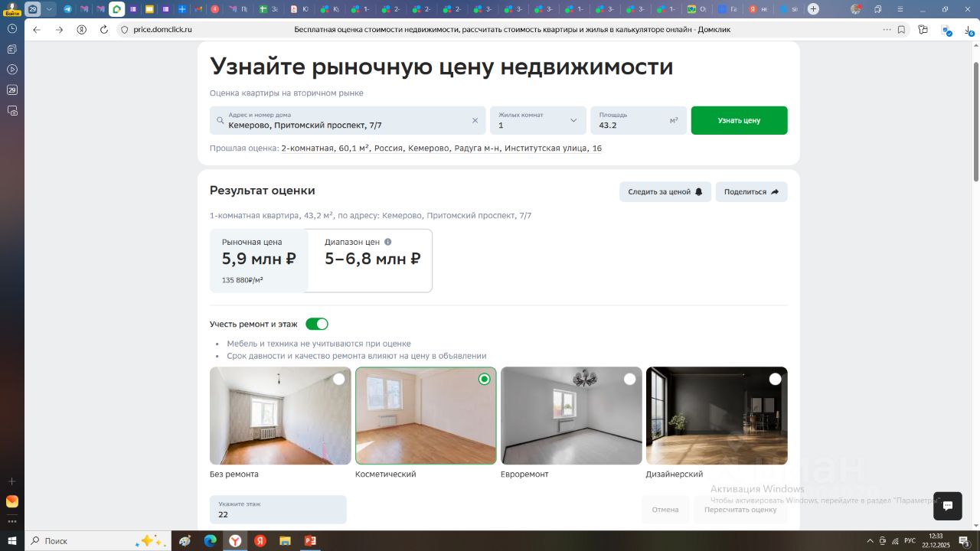Image resolution: width=980 pixels, height=551 pixels.
Task: Open the page options three-dot menu in address bar
Action: [x=887, y=30]
